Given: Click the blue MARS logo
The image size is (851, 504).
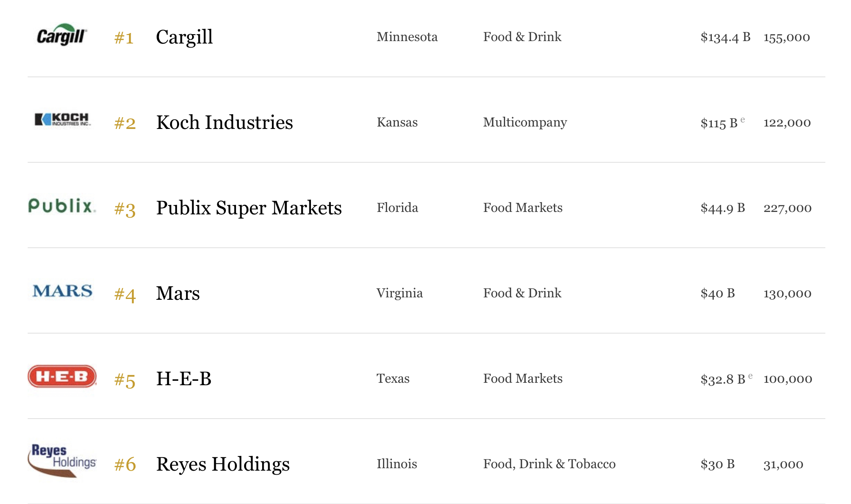Looking at the screenshot, I should 62,291.
